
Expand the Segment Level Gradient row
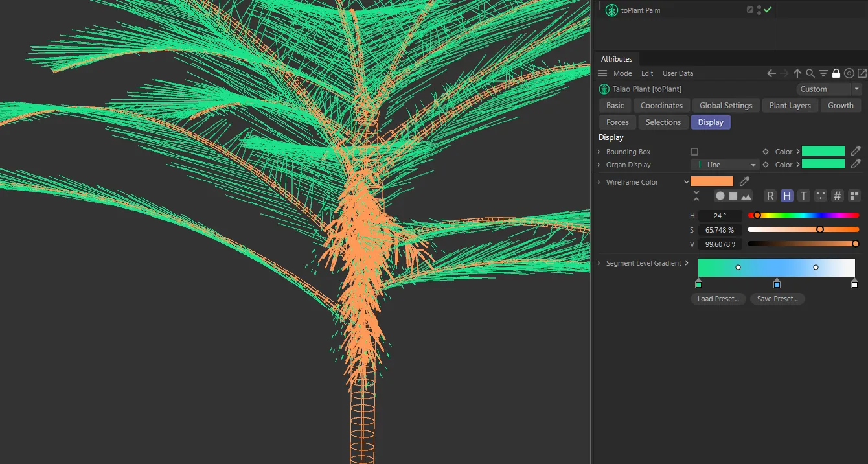coord(599,263)
